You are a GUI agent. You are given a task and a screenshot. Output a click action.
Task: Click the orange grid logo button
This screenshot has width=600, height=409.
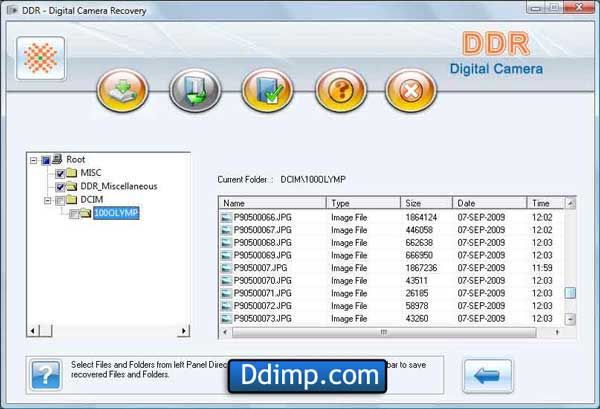click(41, 58)
